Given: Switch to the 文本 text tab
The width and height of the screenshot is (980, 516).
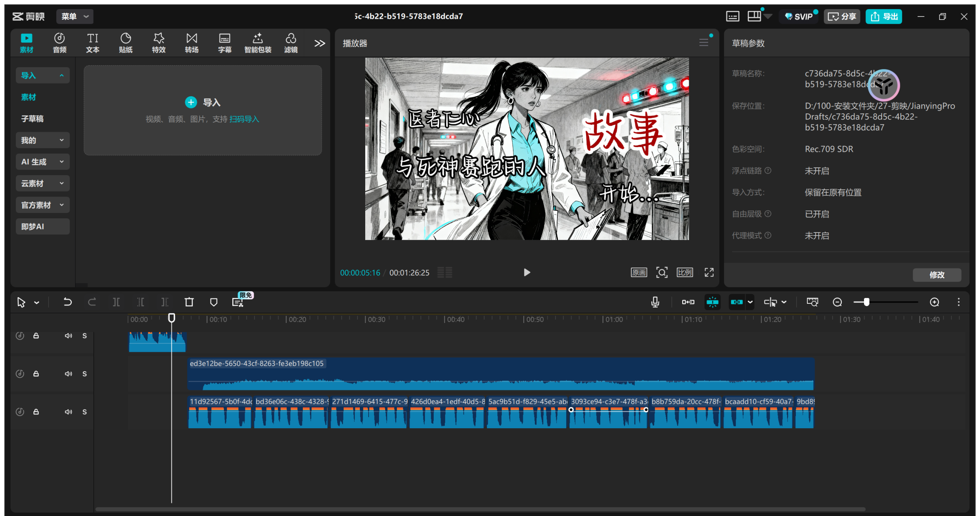Looking at the screenshot, I should [x=92, y=43].
